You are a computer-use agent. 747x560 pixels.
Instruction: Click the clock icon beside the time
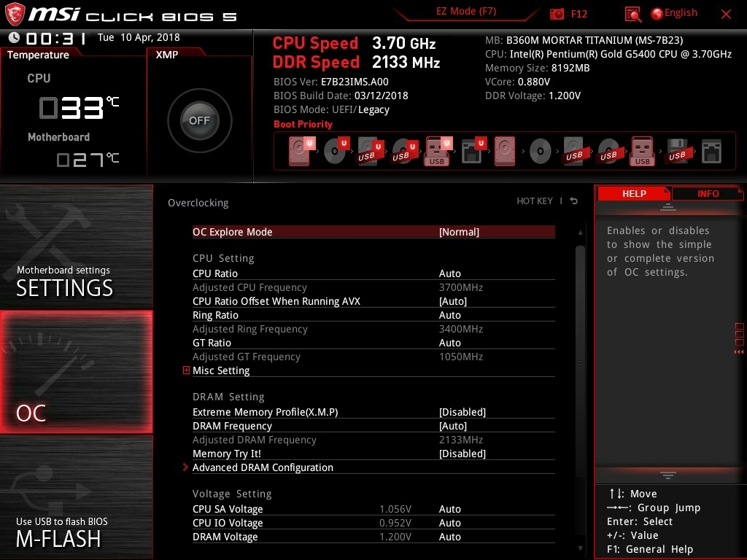tap(14, 37)
